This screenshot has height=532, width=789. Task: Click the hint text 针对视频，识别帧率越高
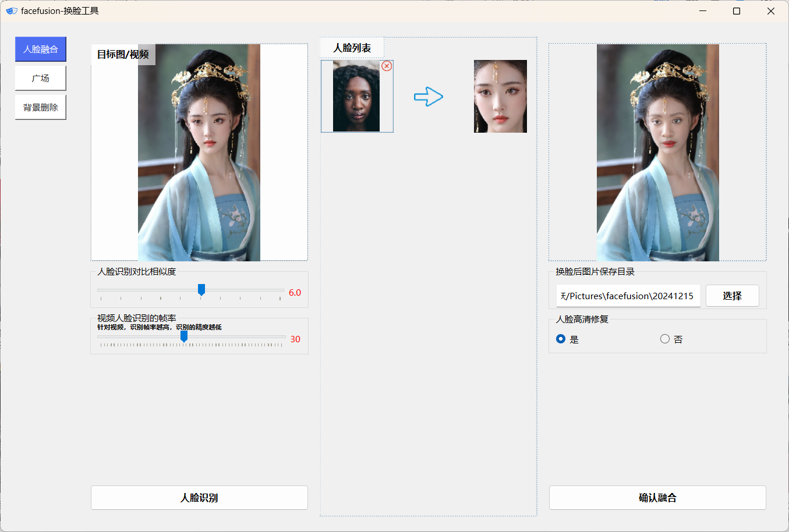160,327
